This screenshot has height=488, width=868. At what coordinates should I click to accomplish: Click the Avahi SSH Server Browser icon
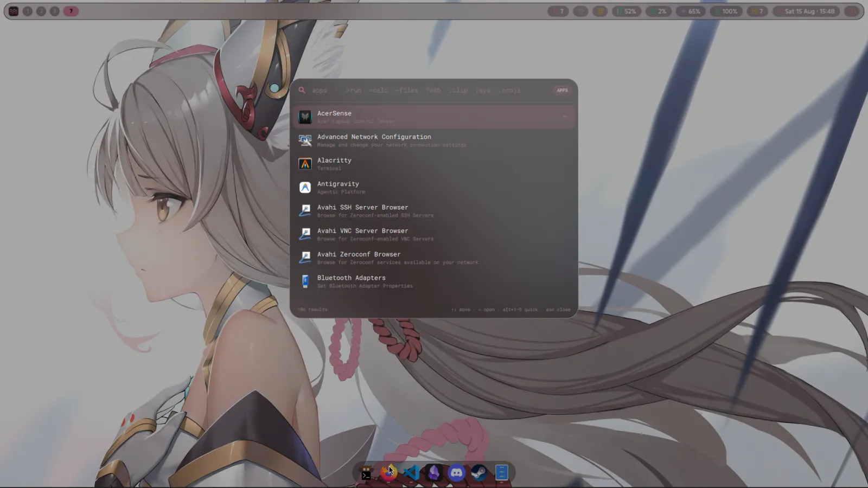point(305,210)
